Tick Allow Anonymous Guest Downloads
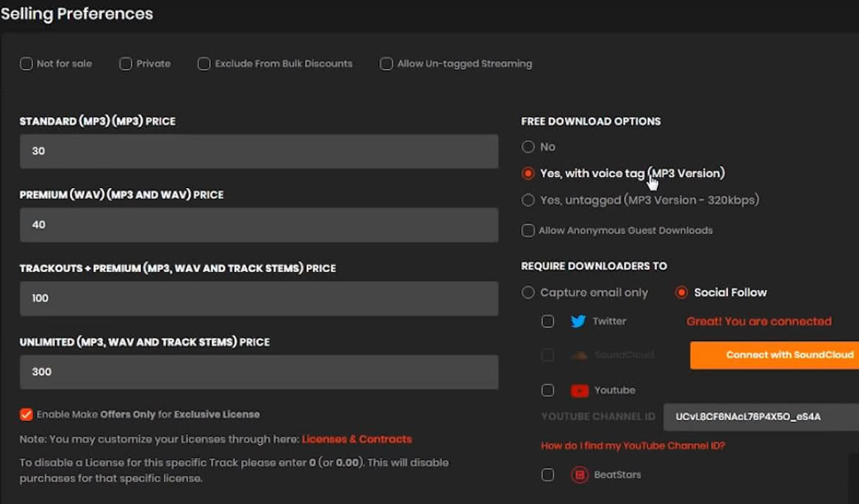Viewport: 859px width, 504px height. [528, 230]
